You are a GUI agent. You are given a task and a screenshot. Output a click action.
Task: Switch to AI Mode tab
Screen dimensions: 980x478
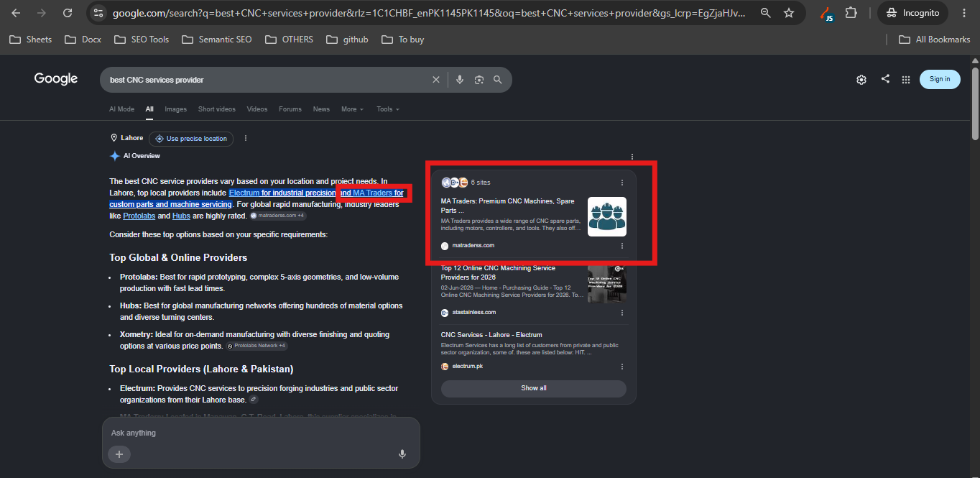pyautogui.click(x=121, y=109)
